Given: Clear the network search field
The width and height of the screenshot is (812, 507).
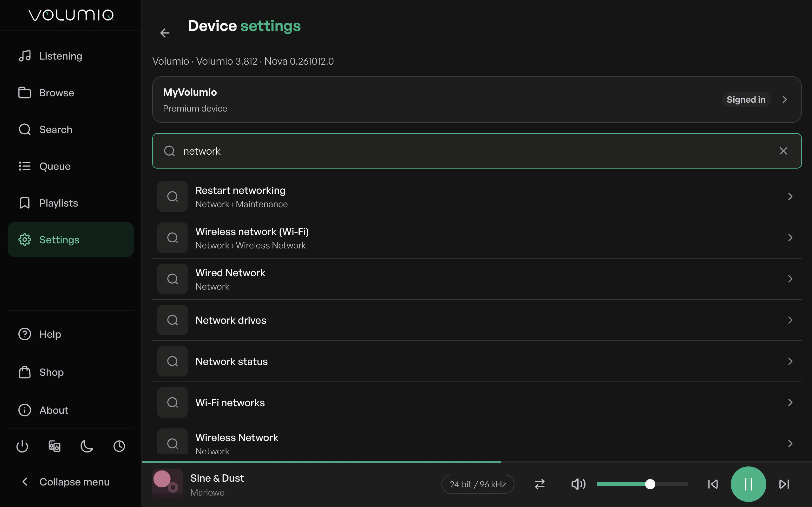Looking at the screenshot, I should click(x=783, y=151).
